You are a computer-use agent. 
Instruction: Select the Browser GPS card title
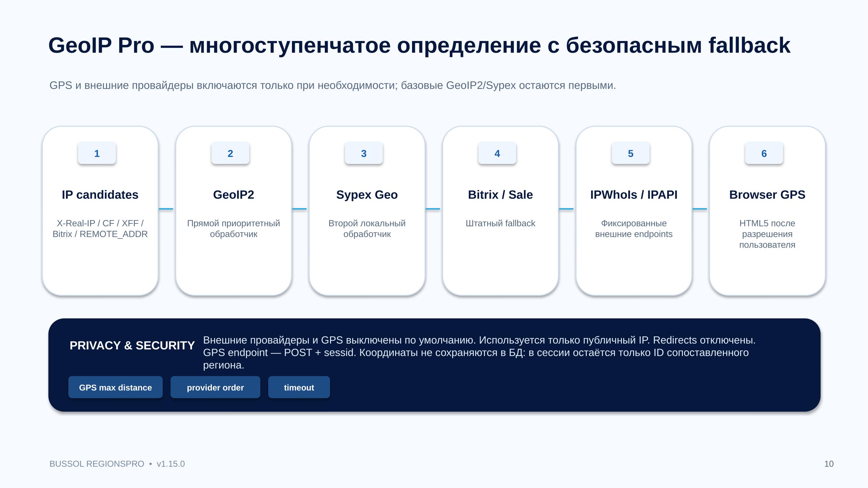[767, 195]
